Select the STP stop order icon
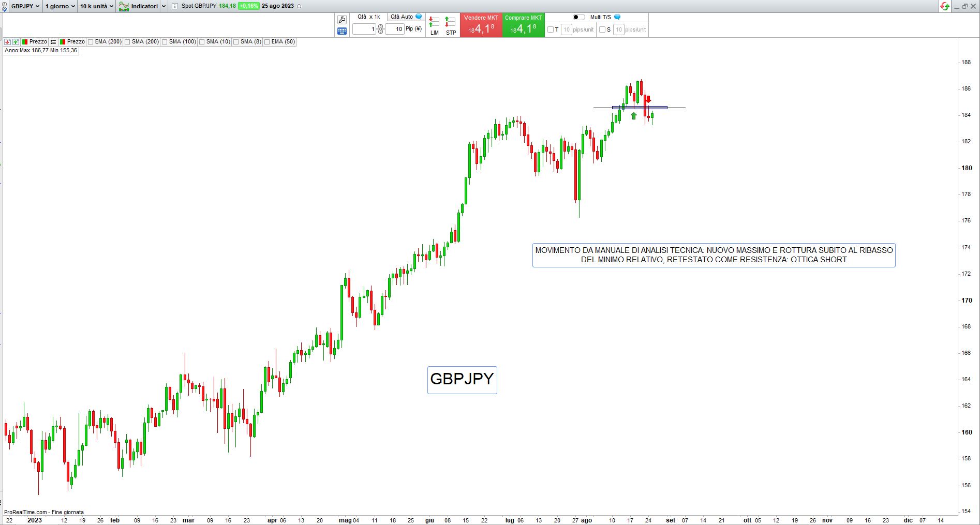980x525 pixels. tap(451, 25)
